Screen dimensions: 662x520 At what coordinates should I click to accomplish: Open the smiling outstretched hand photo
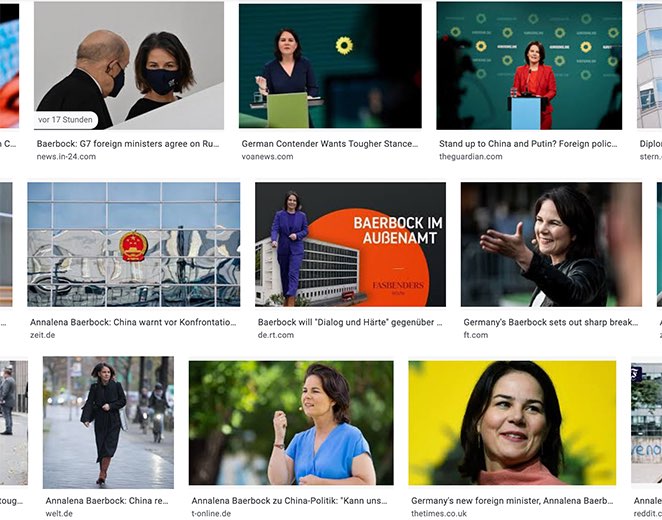click(551, 244)
